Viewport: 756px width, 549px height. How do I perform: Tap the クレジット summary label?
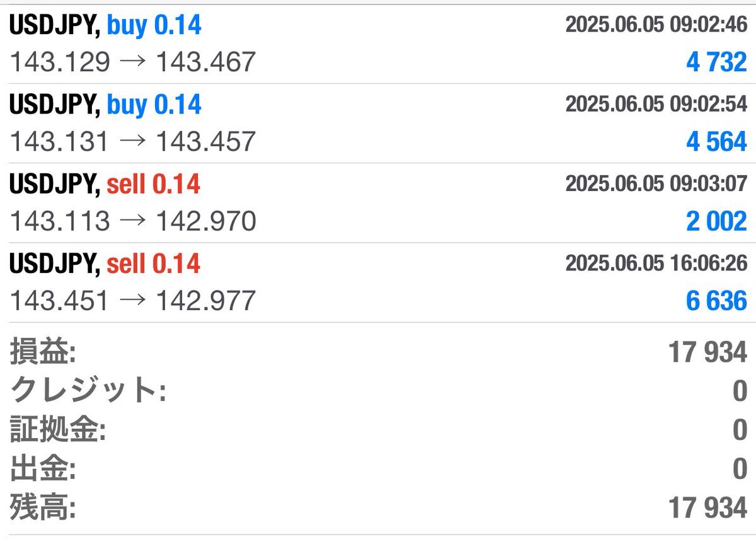click(88, 391)
